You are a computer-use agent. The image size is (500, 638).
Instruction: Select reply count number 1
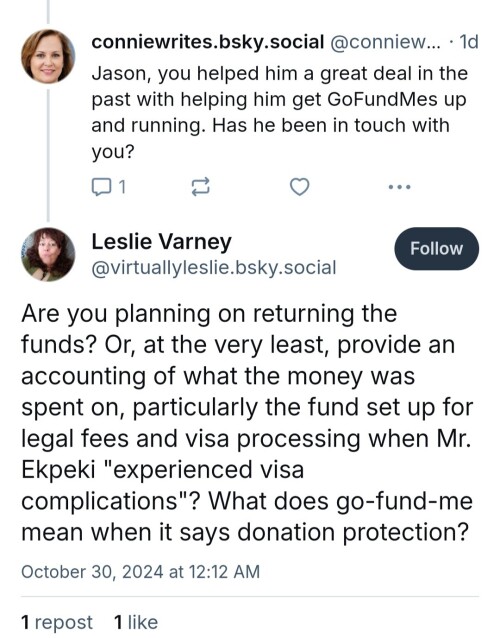pyautogui.click(x=122, y=187)
